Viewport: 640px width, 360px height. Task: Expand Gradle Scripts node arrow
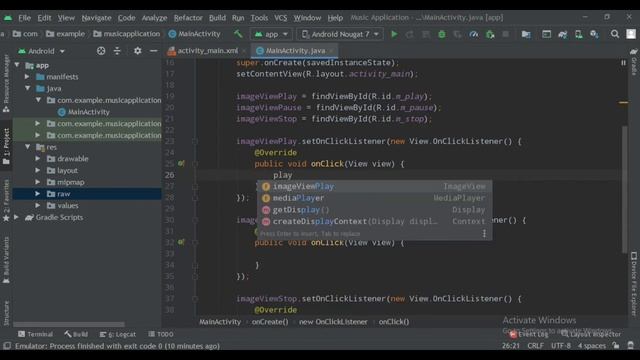point(17,217)
